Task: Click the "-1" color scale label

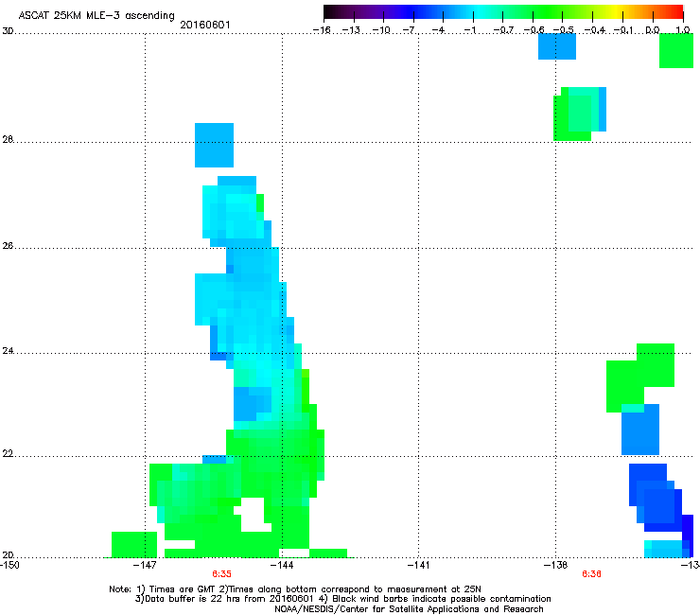Action: [x=471, y=30]
